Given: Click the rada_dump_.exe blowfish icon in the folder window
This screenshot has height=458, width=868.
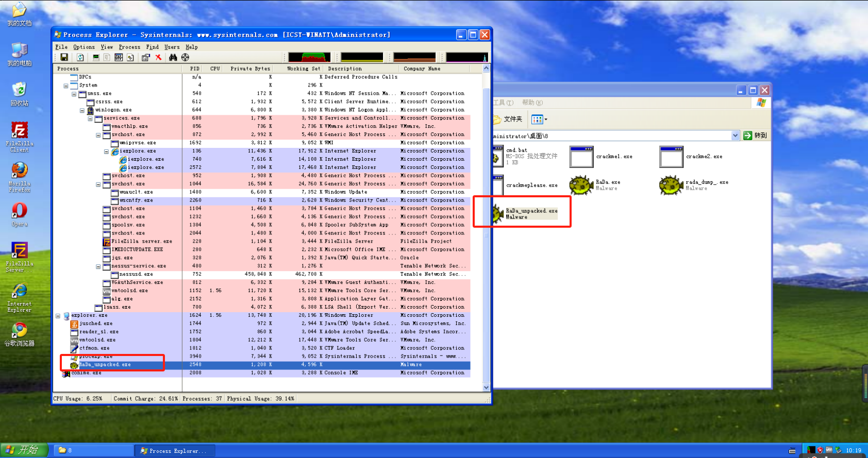Looking at the screenshot, I should click(x=671, y=185).
